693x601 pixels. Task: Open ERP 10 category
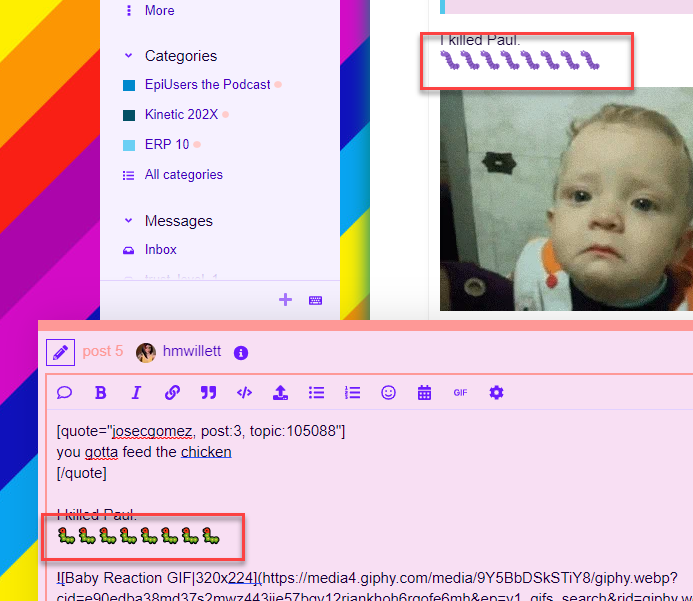tap(167, 145)
